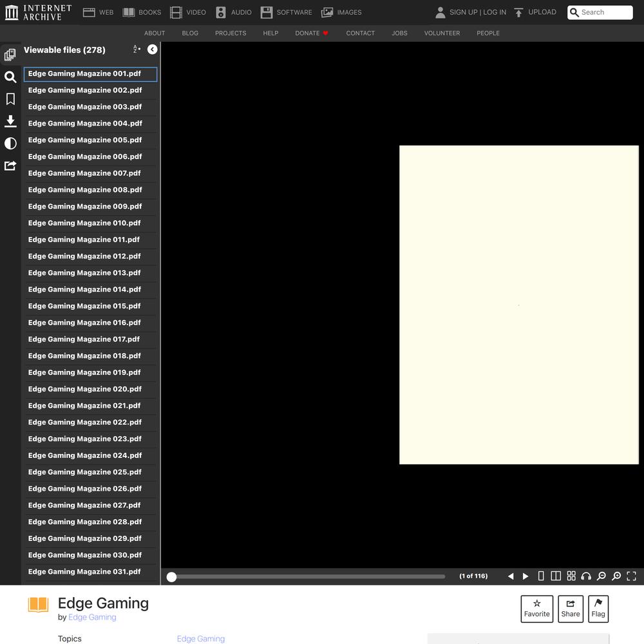Click Sign Up | Log In
Image resolution: width=644 pixels, height=644 pixels.
[478, 12]
